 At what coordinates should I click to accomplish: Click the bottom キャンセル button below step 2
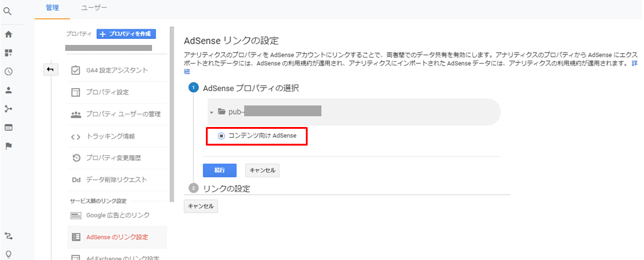click(201, 207)
